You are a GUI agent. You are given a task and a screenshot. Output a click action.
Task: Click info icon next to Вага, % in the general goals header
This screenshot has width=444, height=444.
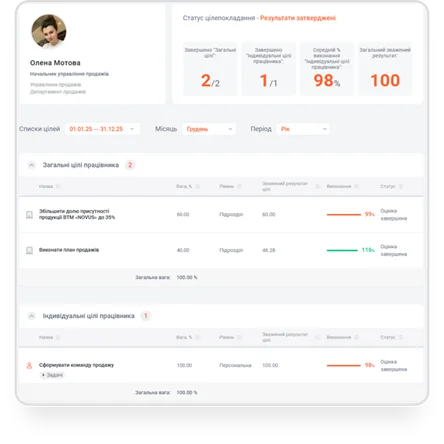tap(197, 186)
